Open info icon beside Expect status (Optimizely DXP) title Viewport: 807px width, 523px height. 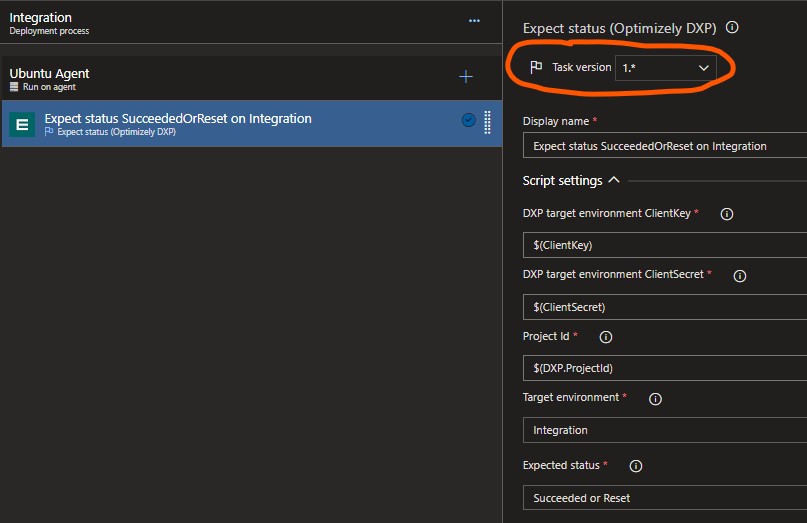click(x=732, y=27)
